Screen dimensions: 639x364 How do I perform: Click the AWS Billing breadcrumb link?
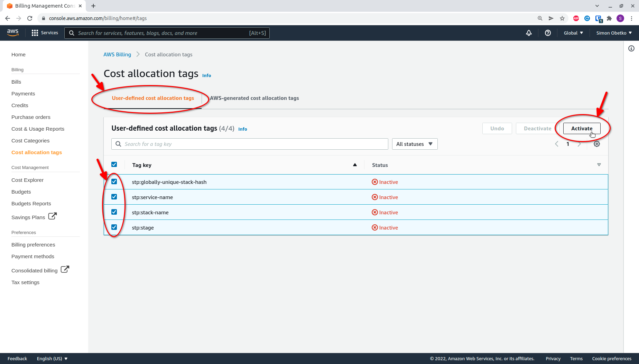117,55
